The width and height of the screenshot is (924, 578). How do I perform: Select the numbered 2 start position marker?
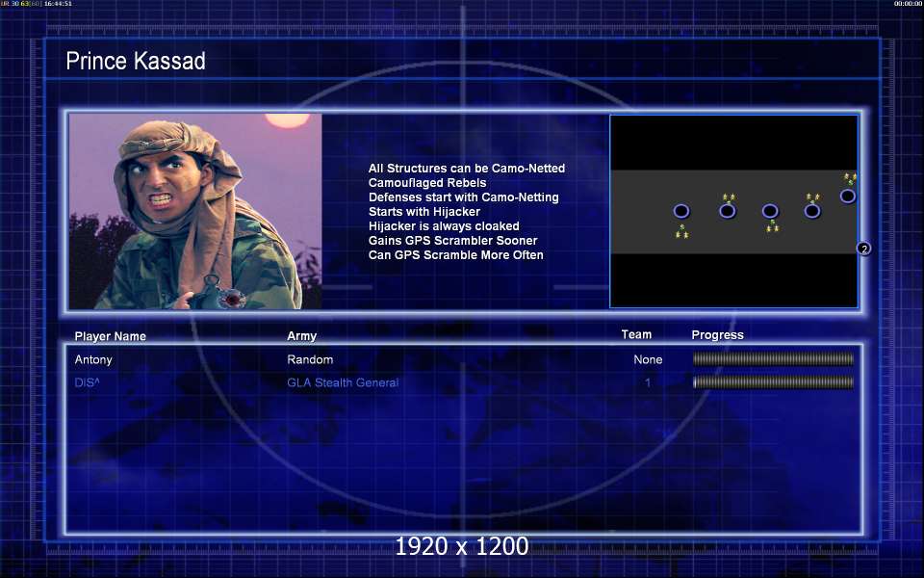[x=864, y=249]
